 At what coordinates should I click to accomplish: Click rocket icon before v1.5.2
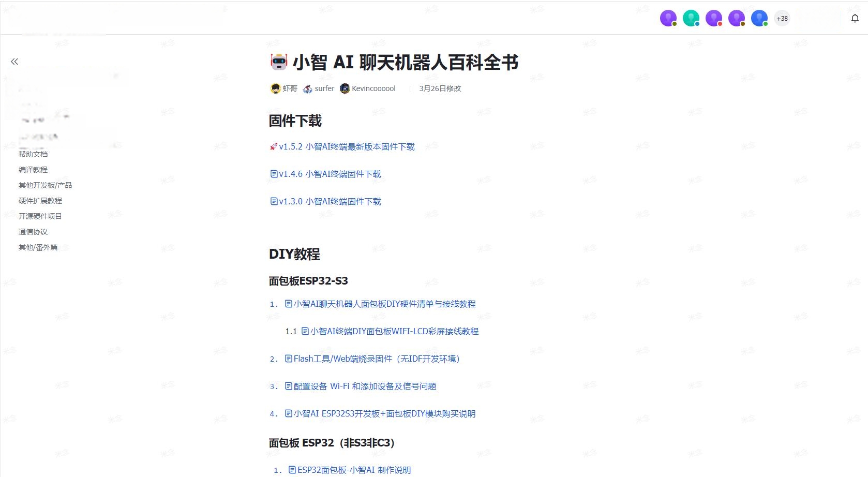click(274, 147)
